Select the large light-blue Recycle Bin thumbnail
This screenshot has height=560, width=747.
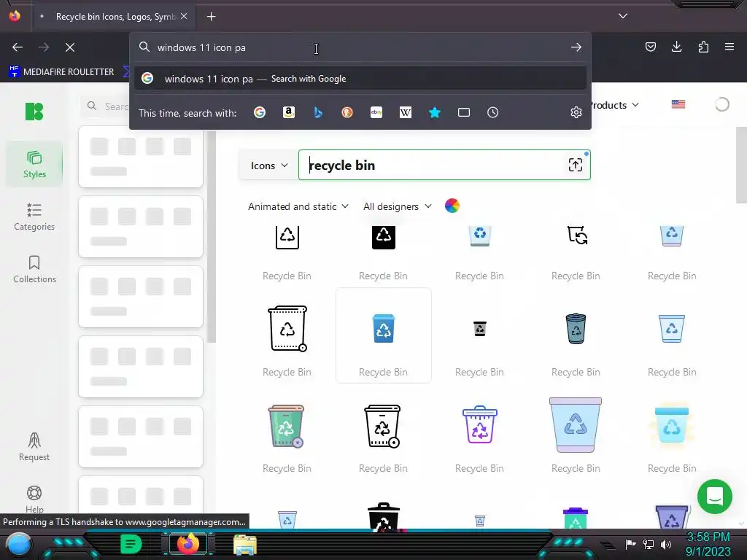tap(576, 425)
